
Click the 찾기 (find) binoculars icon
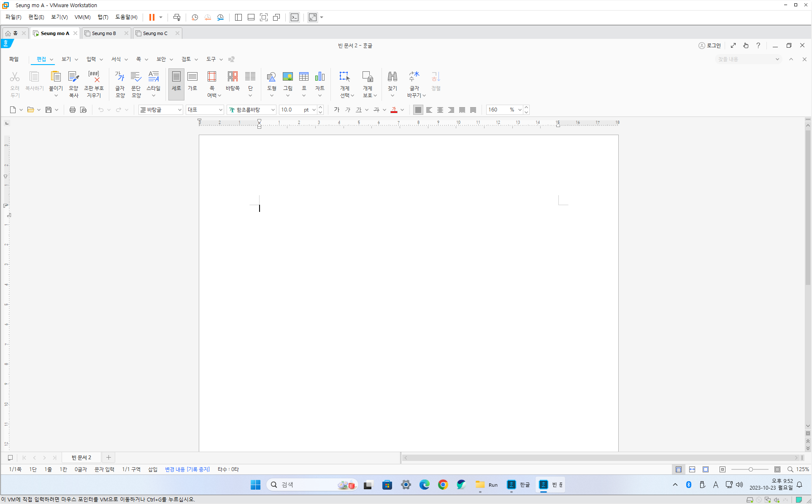click(392, 77)
